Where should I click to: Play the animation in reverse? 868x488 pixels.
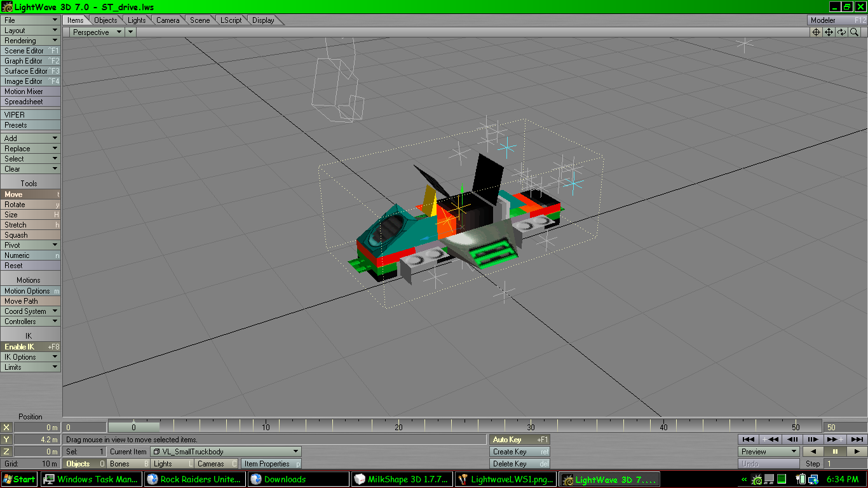click(x=813, y=452)
